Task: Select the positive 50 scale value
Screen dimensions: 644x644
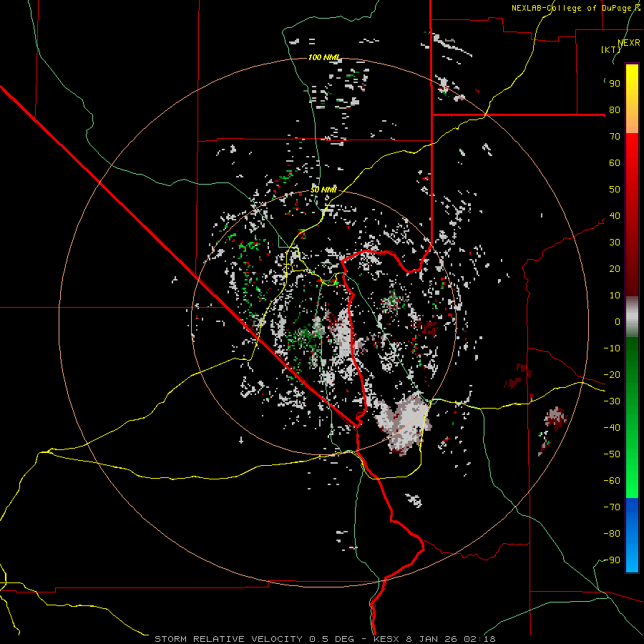Action: [x=615, y=190]
